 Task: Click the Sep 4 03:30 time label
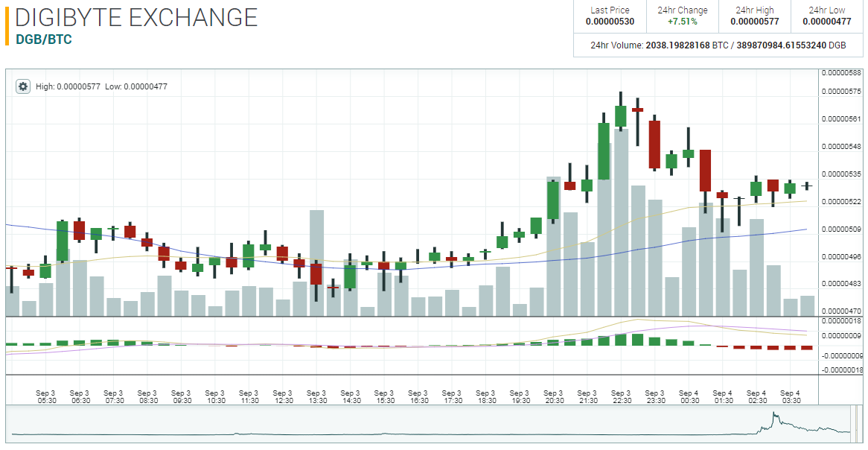coord(790,397)
